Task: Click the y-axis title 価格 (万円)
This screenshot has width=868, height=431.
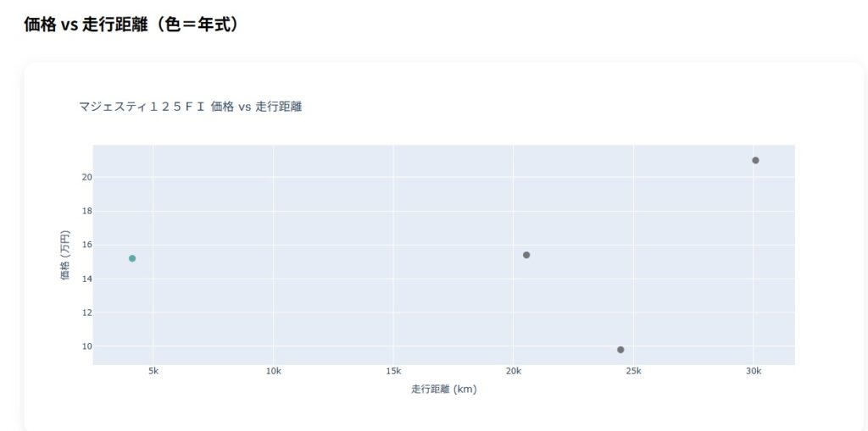Action: point(65,255)
